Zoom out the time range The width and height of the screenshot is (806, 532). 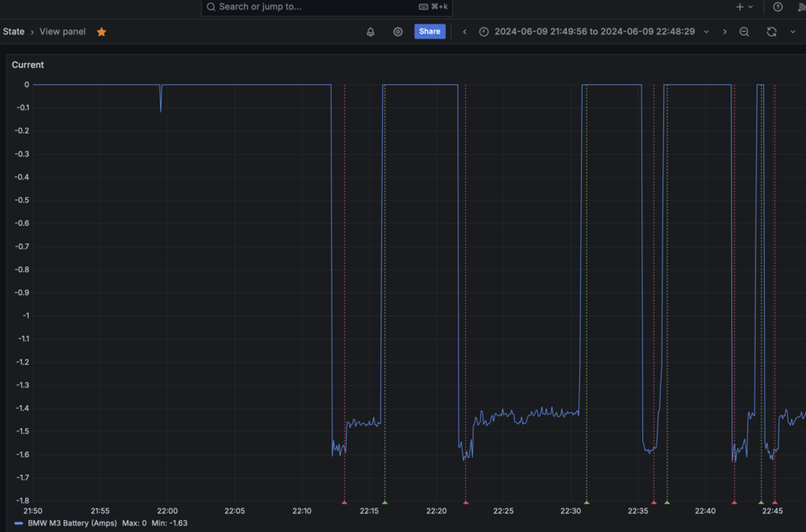pos(744,32)
